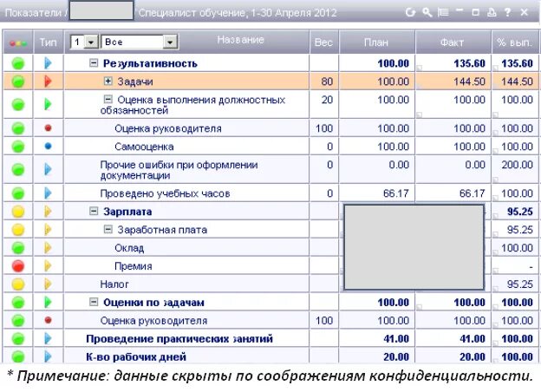The image size is (541, 392).
Task: Collapse the Зарплата group
Action: click(94, 211)
